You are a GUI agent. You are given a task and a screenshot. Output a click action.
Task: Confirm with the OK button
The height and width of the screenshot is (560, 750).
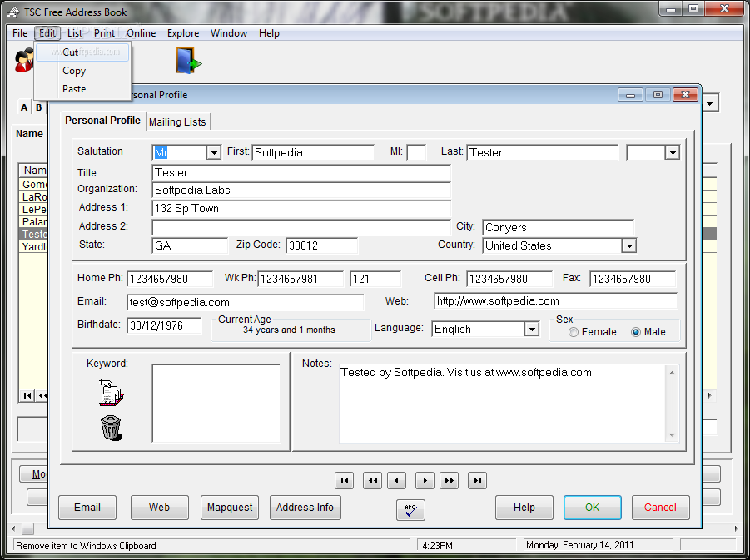pyautogui.click(x=592, y=508)
